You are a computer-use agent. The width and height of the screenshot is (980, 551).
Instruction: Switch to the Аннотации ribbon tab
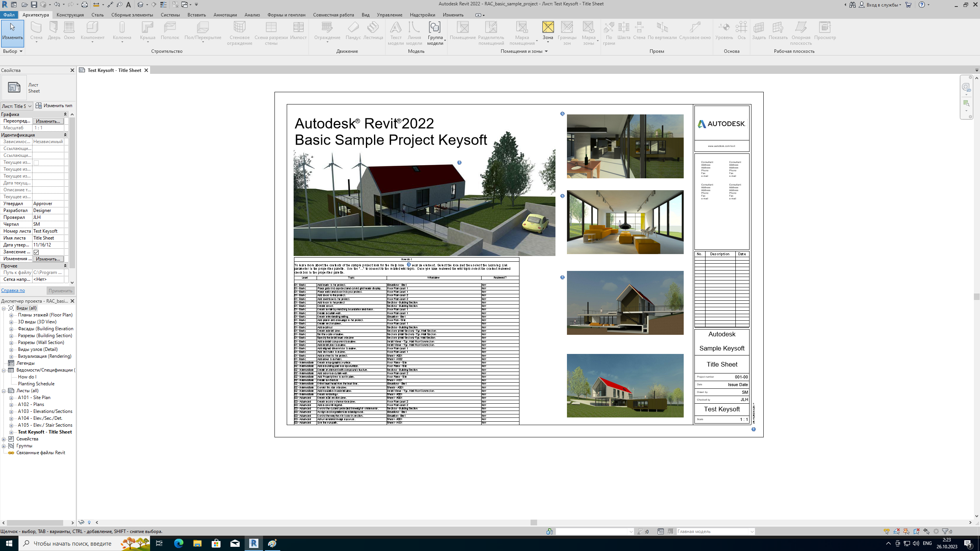(225, 15)
